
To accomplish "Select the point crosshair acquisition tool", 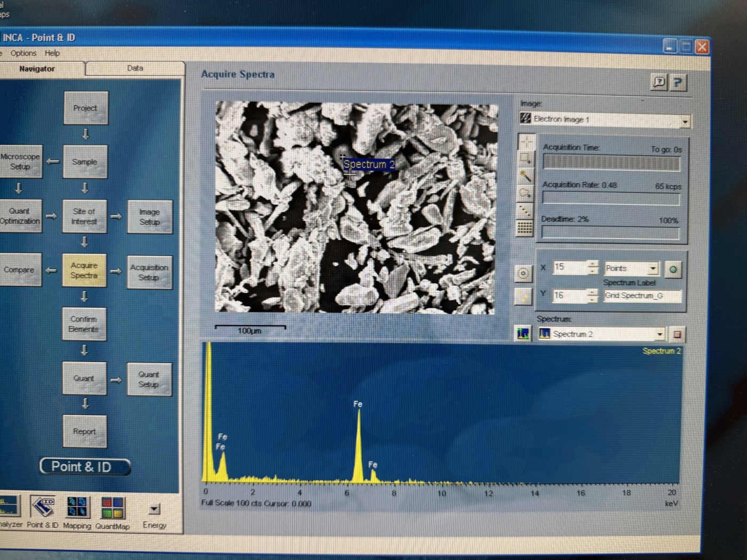I will coord(526,142).
